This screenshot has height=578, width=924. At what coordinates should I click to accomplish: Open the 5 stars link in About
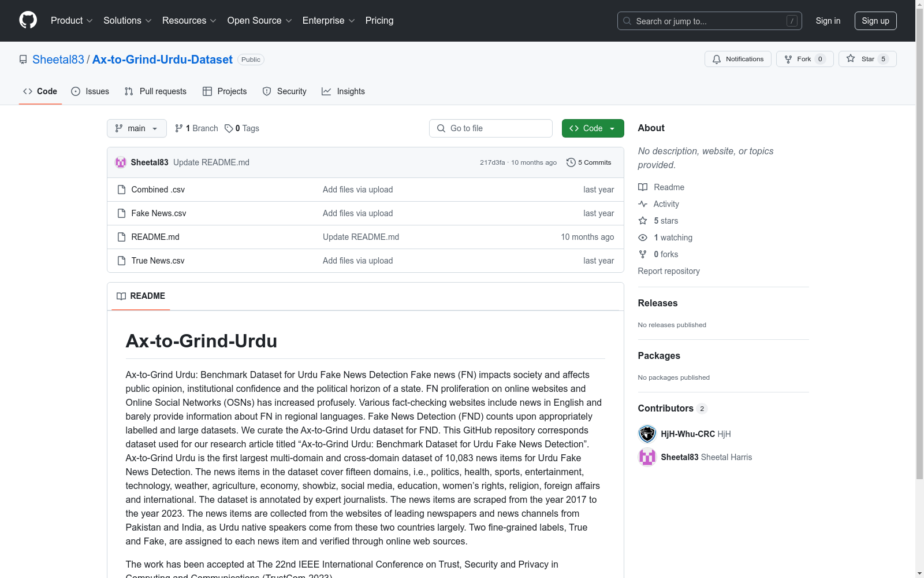click(x=666, y=221)
